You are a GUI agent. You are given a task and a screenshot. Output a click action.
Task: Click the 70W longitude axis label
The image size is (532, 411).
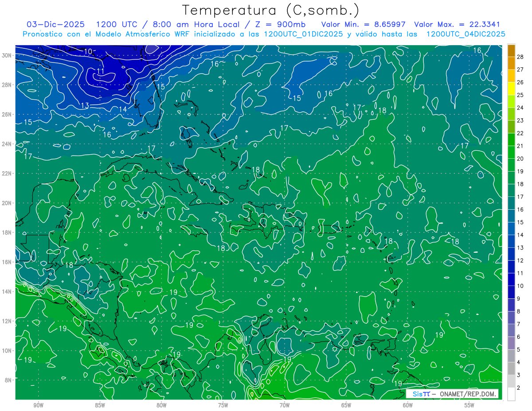click(285, 405)
